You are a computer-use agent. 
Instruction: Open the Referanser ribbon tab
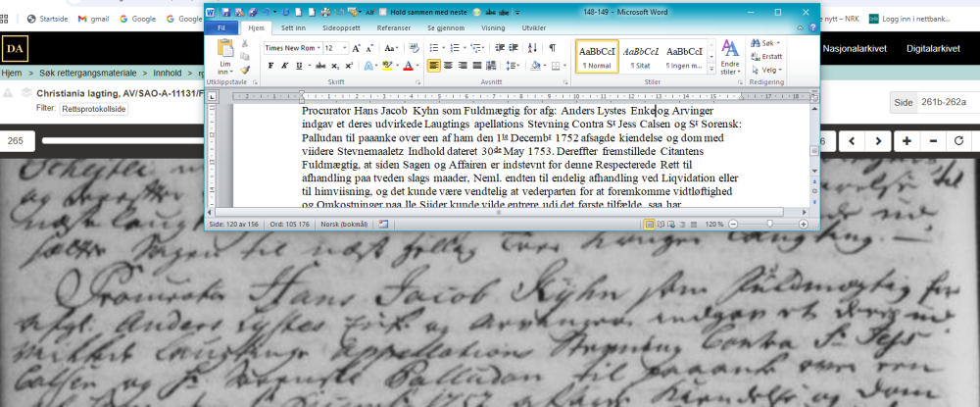pyautogui.click(x=394, y=28)
